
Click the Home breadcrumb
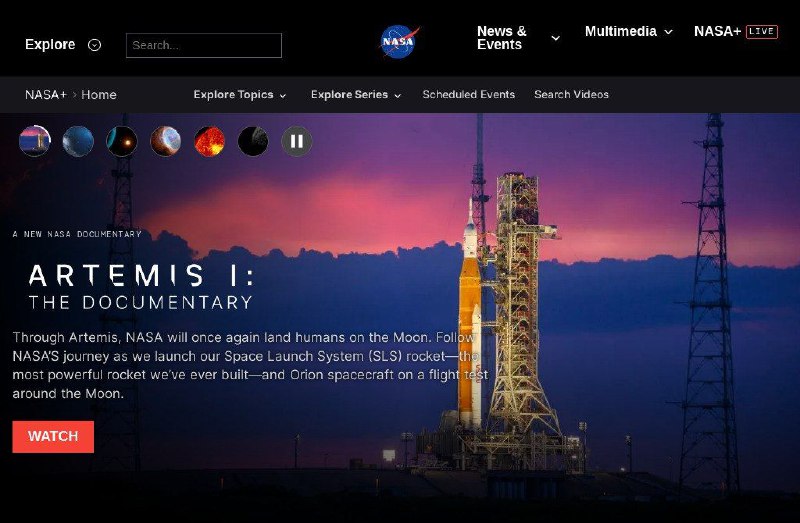tap(99, 95)
